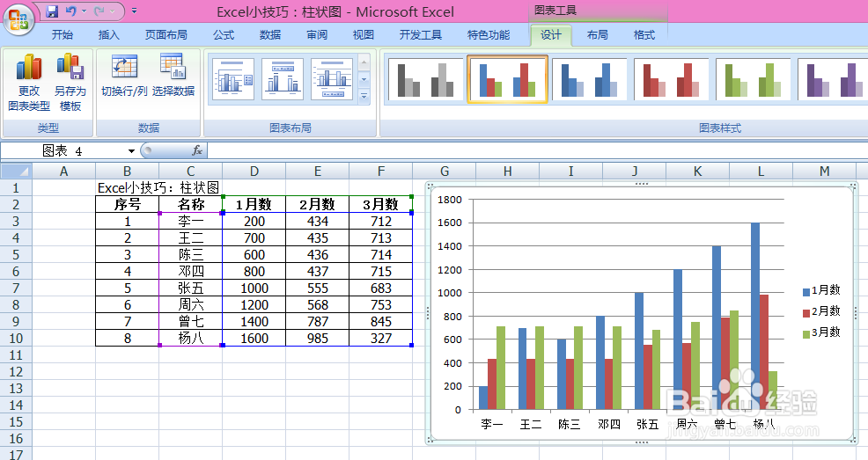Open the 页面布局 tab
Image resolution: width=868 pixels, height=460 pixels.
coord(166,35)
